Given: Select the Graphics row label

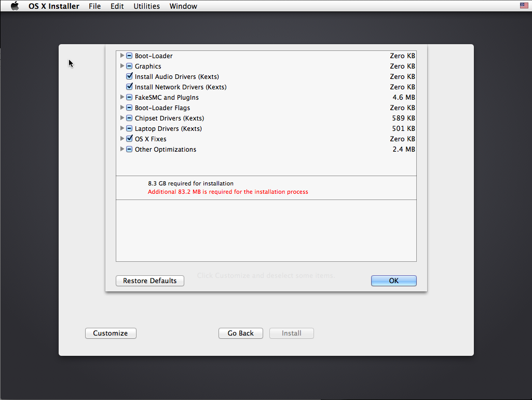Looking at the screenshot, I should pos(148,66).
